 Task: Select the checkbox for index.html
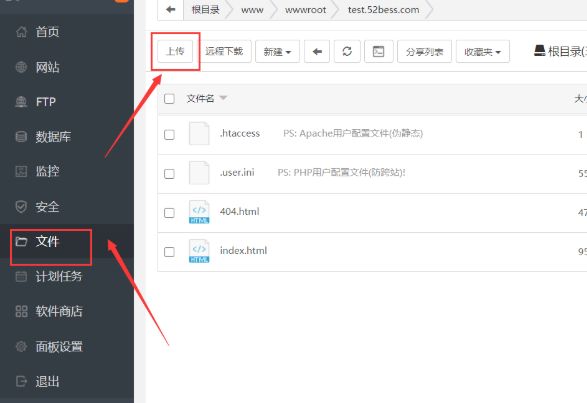(x=169, y=252)
